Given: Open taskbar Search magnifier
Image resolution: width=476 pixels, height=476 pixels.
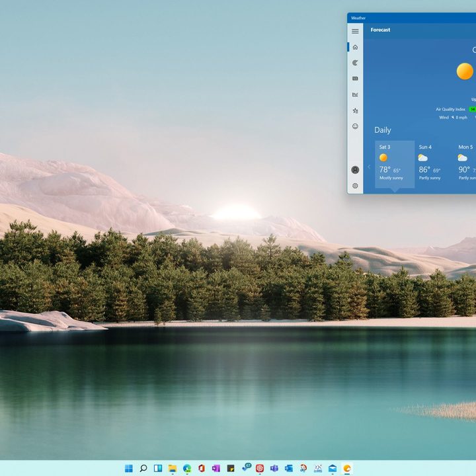Looking at the screenshot, I should coord(143,468).
